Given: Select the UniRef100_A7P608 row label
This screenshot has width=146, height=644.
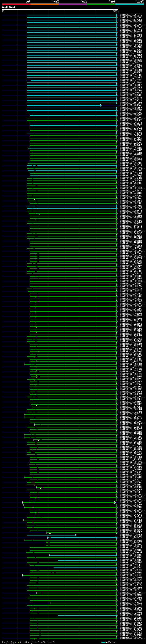Looking at the screenshot, I should [x=131, y=80].
